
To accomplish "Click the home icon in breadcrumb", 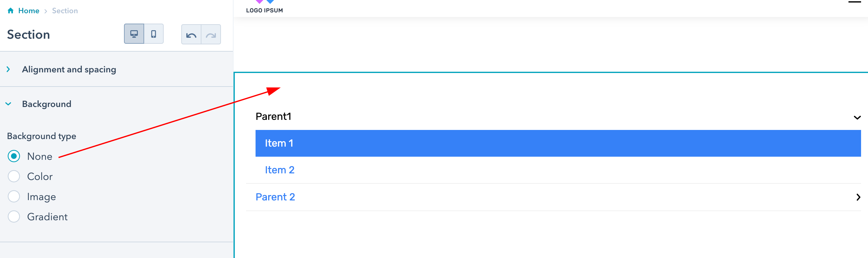I will [10, 10].
